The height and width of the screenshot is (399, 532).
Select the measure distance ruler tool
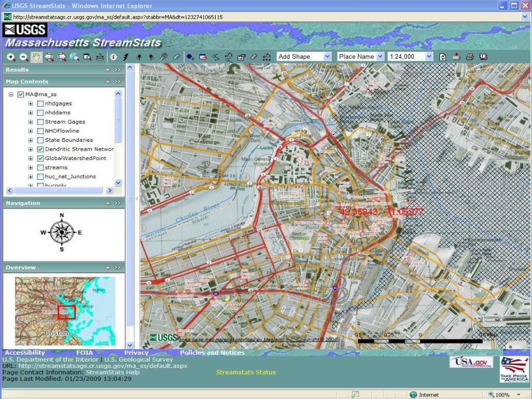[x=100, y=57]
